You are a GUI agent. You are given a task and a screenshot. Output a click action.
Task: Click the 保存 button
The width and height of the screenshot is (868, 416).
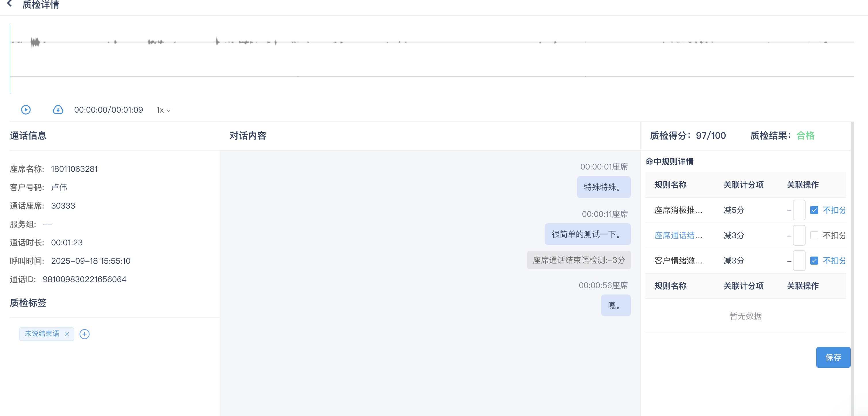[x=833, y=357]
